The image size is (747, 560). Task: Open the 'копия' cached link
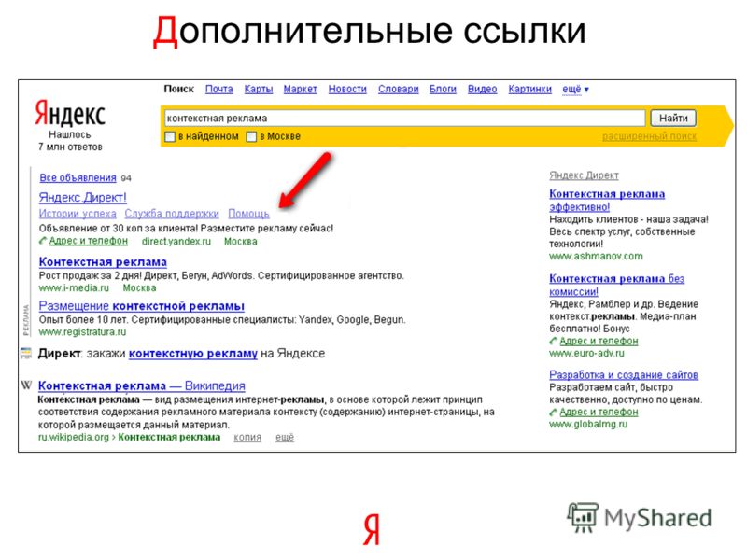tap(247, 437)
